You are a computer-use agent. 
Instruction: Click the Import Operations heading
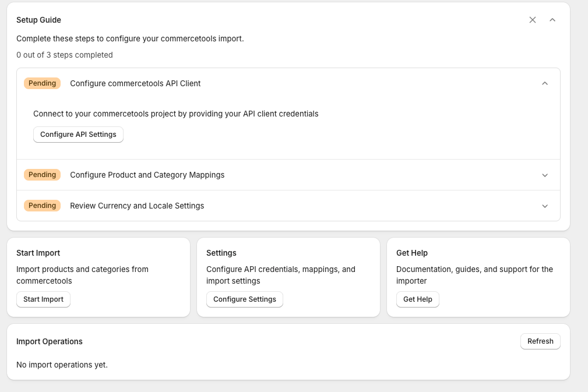pos(50,341)
